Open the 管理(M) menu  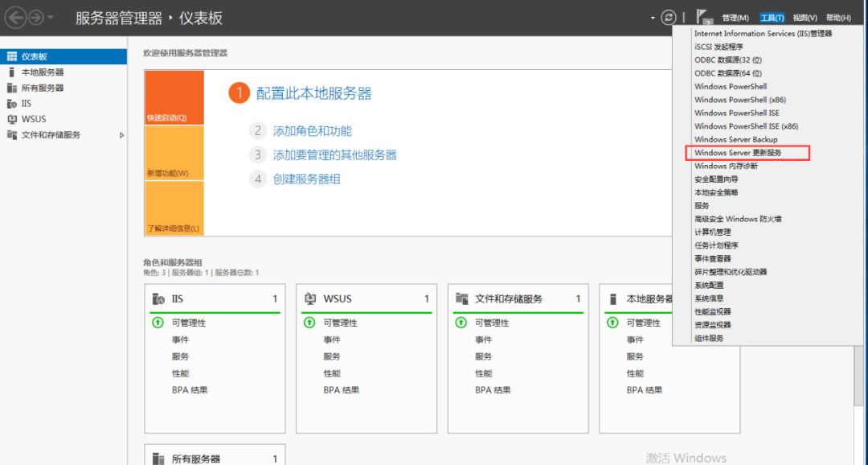pyautogui.click(x=735, y=19)
